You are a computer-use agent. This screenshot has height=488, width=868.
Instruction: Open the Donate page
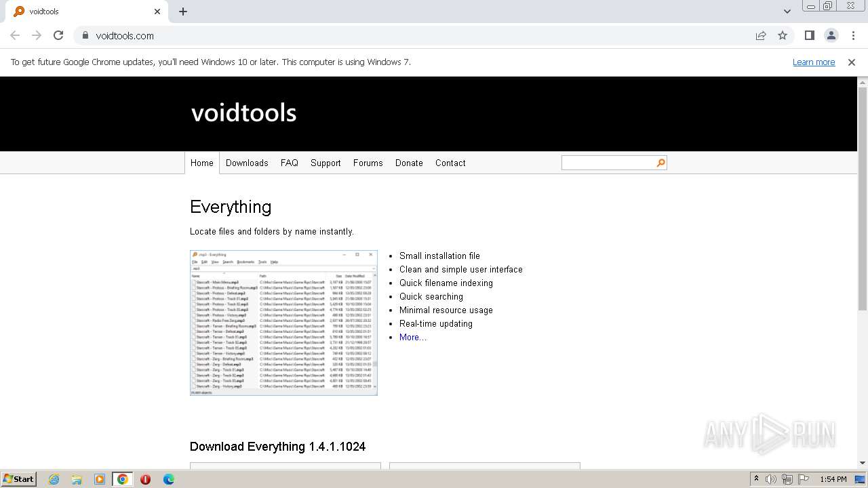[x=409, y=163]
